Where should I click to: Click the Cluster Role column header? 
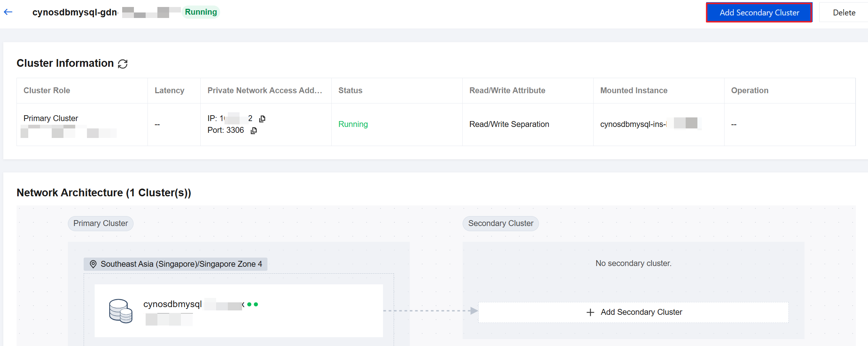coord(47,91)
